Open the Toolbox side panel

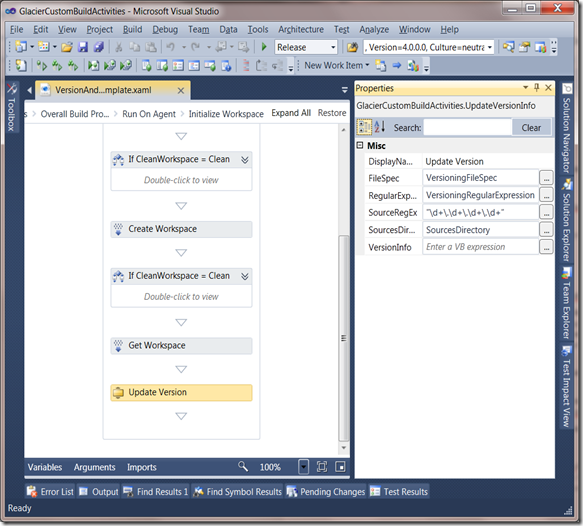point(12,107)
